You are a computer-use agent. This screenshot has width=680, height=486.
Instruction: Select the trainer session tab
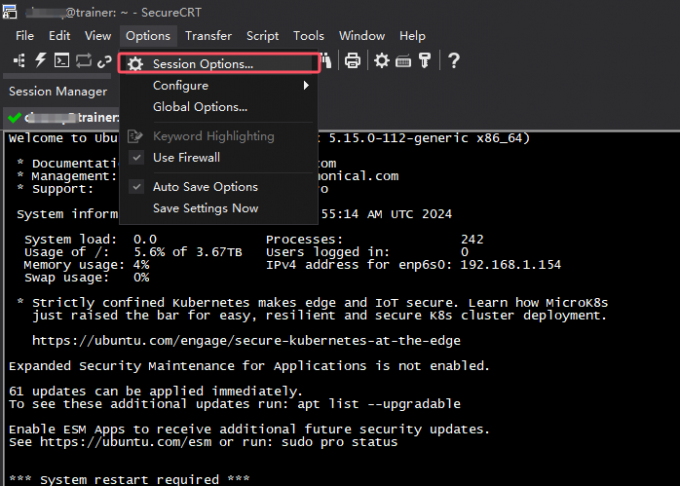(63, 117)
